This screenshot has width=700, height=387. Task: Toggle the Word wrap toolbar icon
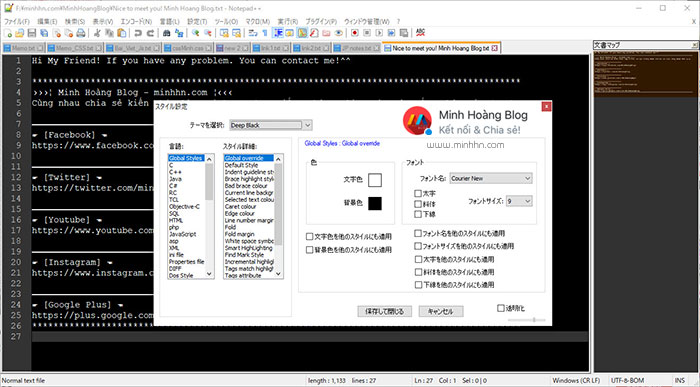(253, 33)
